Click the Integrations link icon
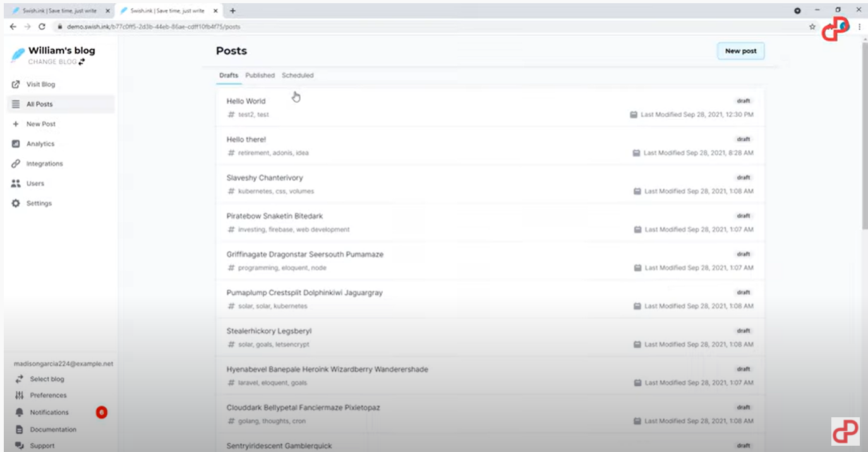 pyautogui.click(x=15, y=164)
